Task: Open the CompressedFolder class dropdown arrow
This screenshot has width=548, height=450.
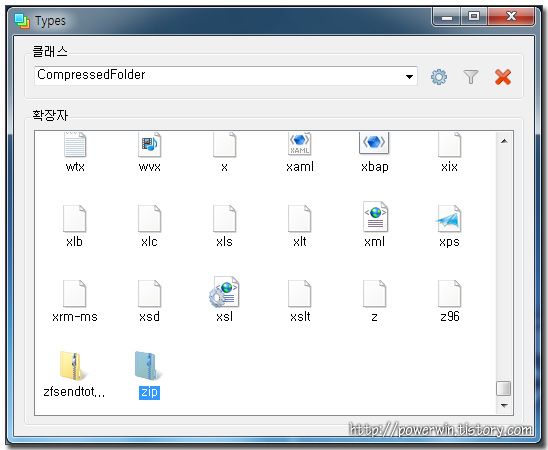Action: 409,77
